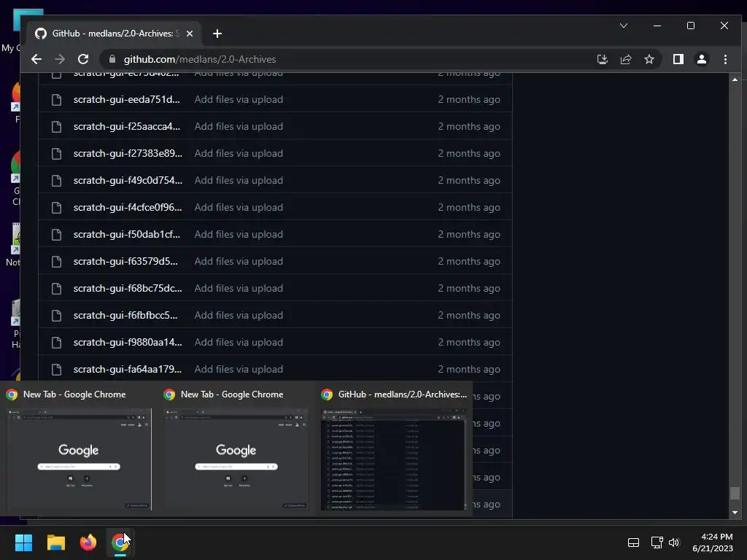Click the share page icon
747x560 pixels.
[625, 59]
